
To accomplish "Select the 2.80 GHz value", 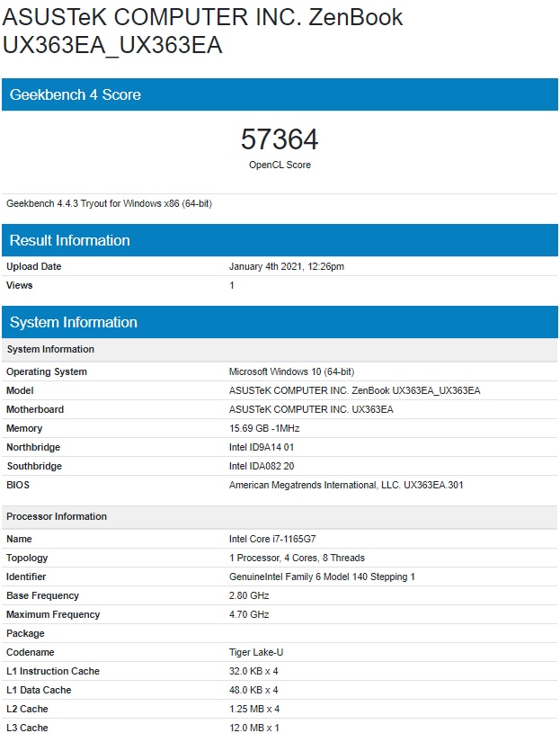I will [x=249, y=595].
